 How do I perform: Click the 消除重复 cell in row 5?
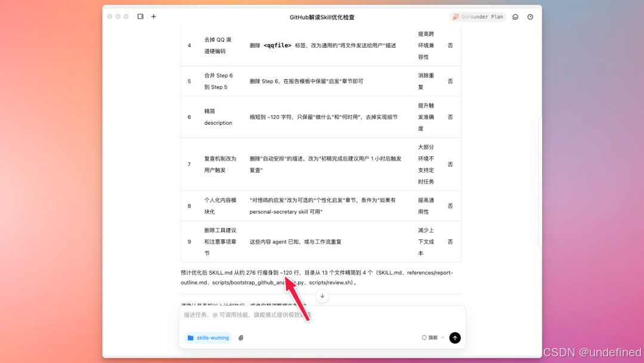(426, 81)
